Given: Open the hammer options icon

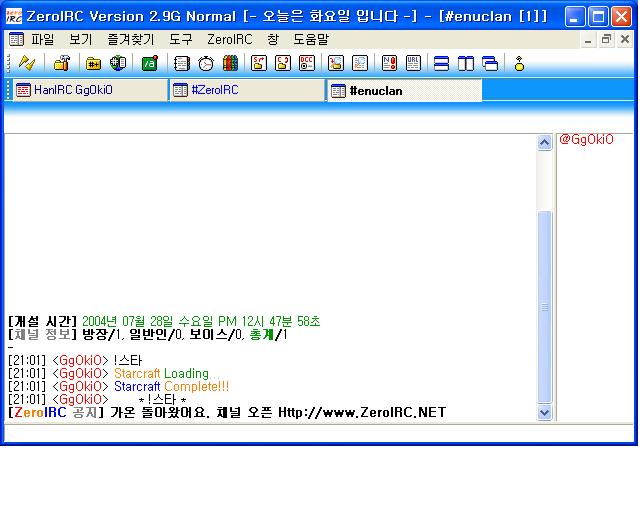Looking at the screenshot, I should pyautogui.click(x=62, y=63).
